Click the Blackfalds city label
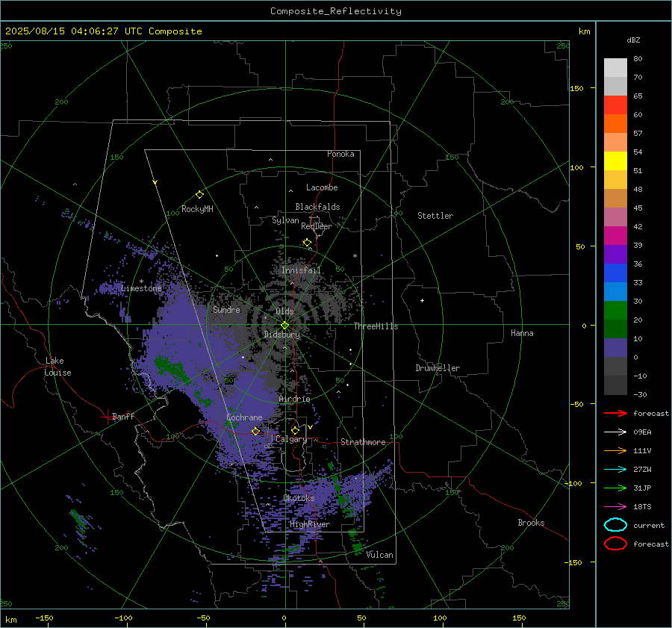The height and width of the screenshot is (628, 672). click(x=317, y=207)
